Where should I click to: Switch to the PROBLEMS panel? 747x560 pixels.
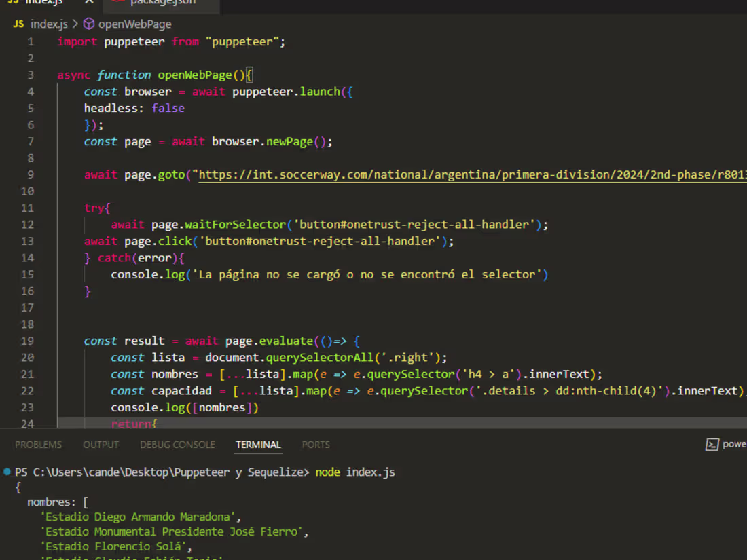pos(38,445)
